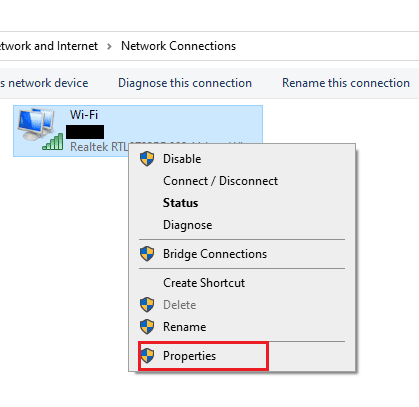Click the shield icon beside Disable
Viewport: 419px width, 407px height.
(x=147, y=159)
